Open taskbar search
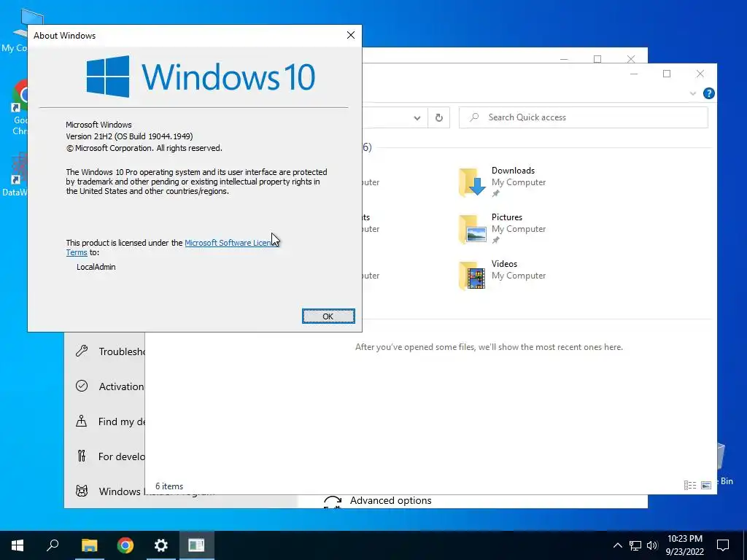Viewport: 747px width, 560px height. click(53, 545)
